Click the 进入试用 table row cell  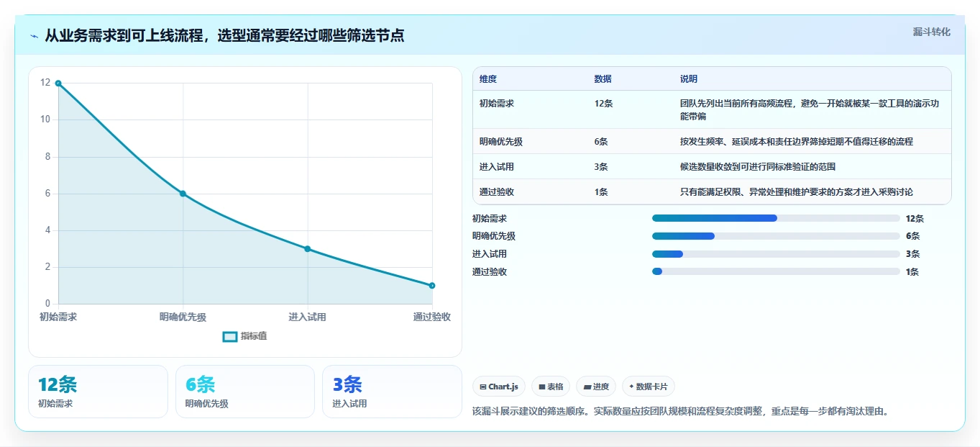tap(497, 167)
